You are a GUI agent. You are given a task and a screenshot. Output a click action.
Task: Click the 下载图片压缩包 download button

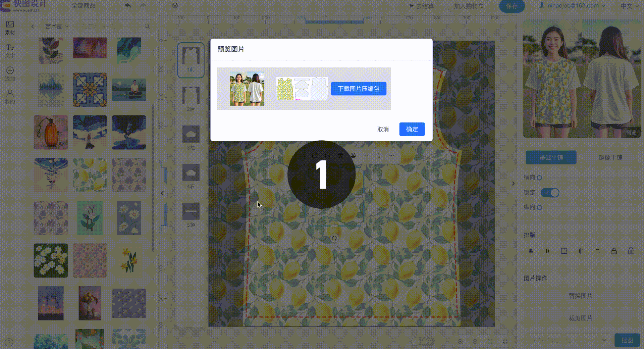359,89
